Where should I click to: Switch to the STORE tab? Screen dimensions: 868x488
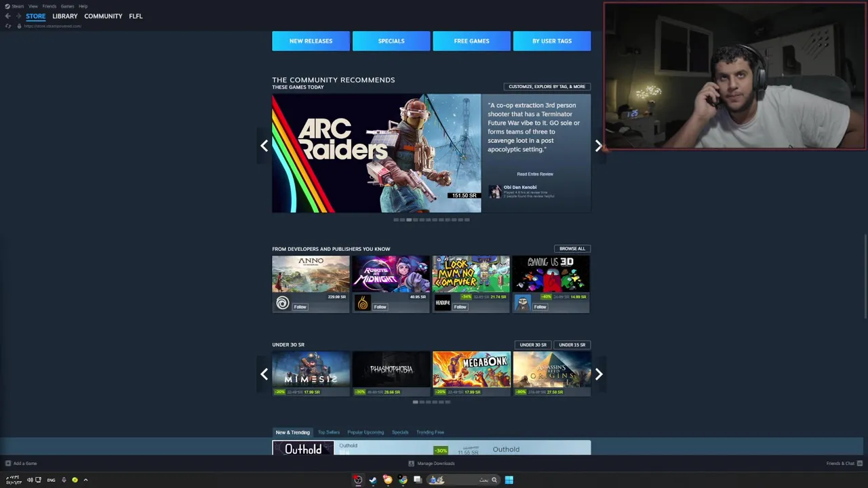point(36,16)
